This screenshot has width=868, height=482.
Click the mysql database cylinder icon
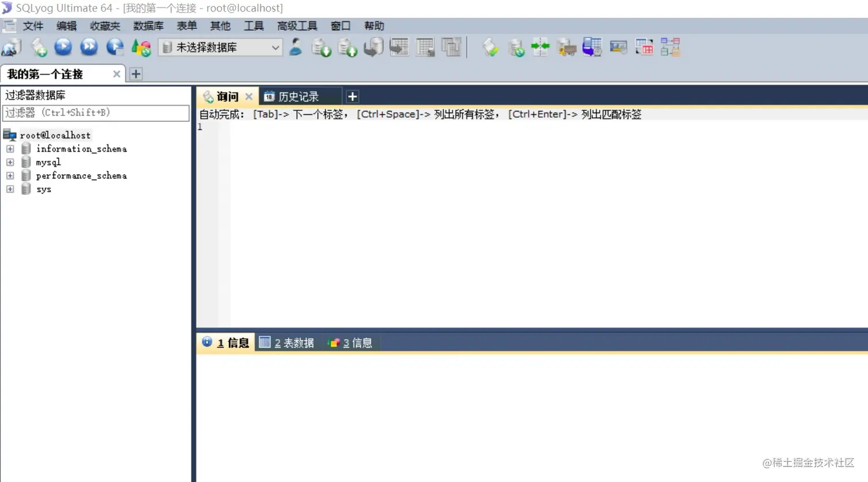(x=26, y=162)
